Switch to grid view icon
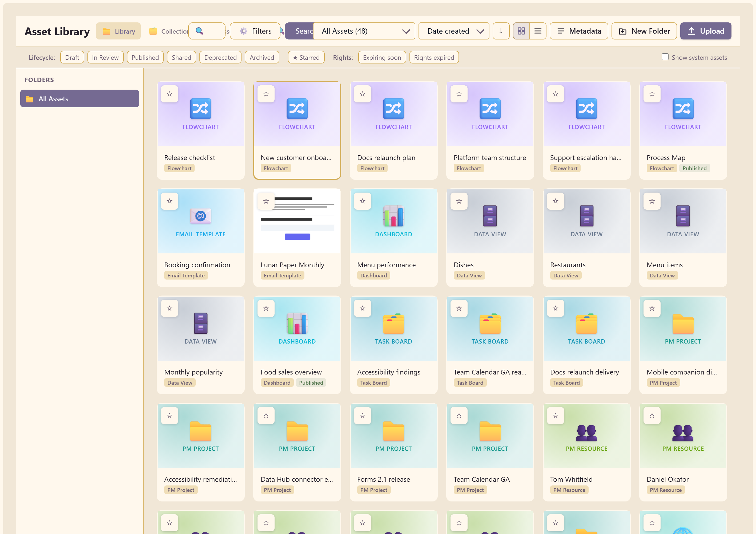The image size is (756, 534). point(521,31)
